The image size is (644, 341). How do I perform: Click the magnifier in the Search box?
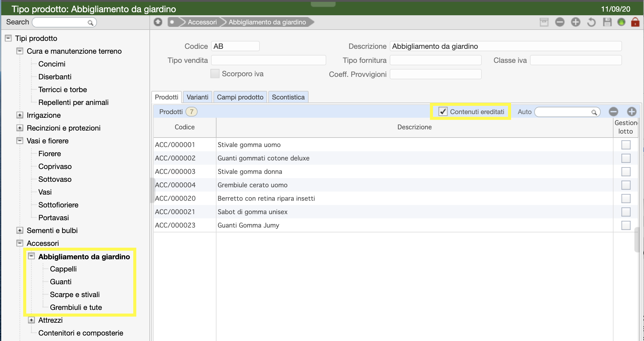coord(90,23)
